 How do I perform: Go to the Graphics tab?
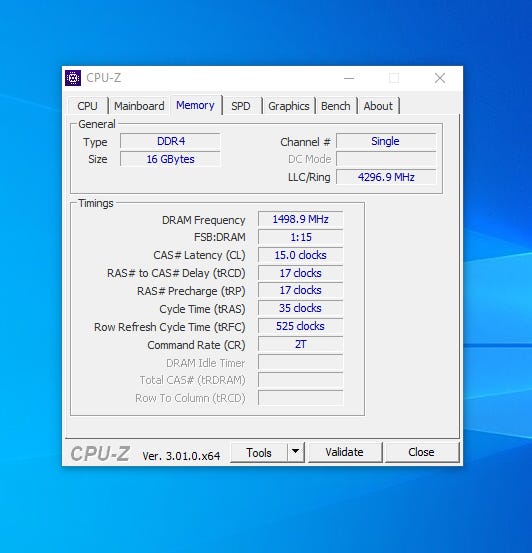[289, 106]
